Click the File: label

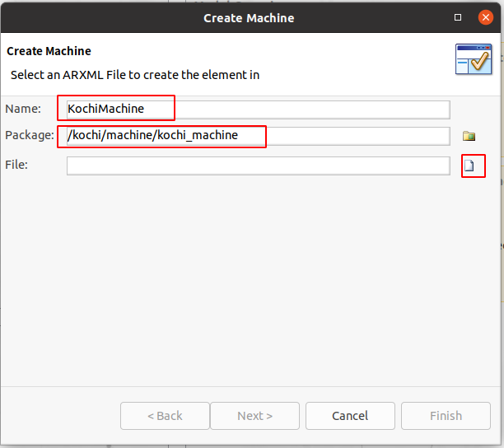pos(16,165)
